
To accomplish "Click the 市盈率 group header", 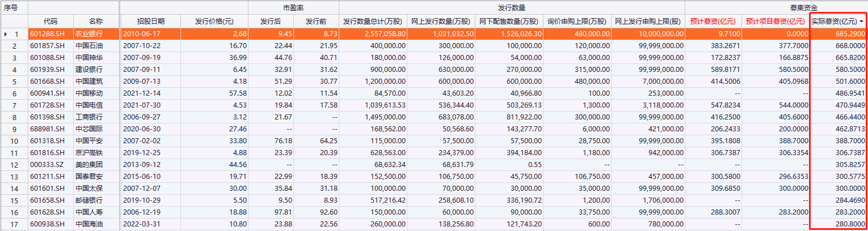I will point(293,8).
